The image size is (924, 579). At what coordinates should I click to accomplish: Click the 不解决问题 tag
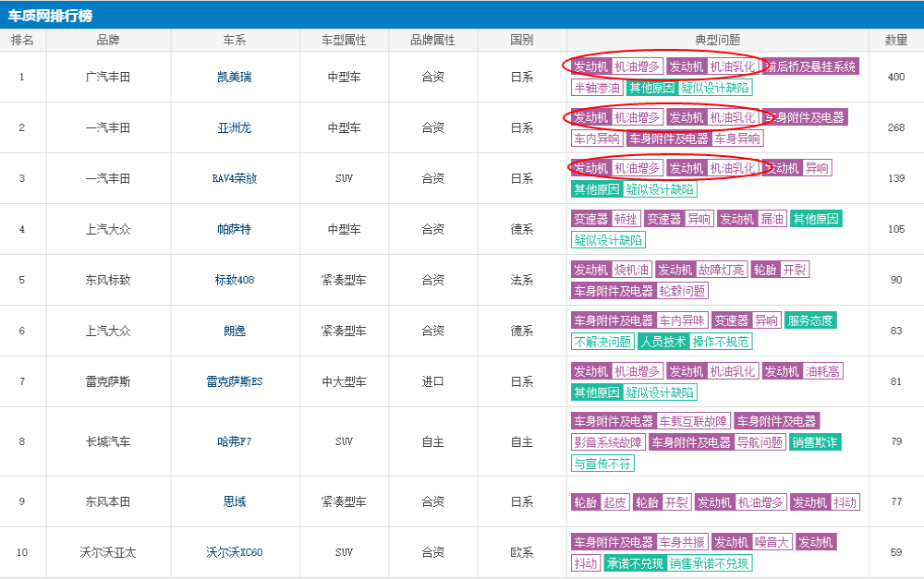pos(602,342)
